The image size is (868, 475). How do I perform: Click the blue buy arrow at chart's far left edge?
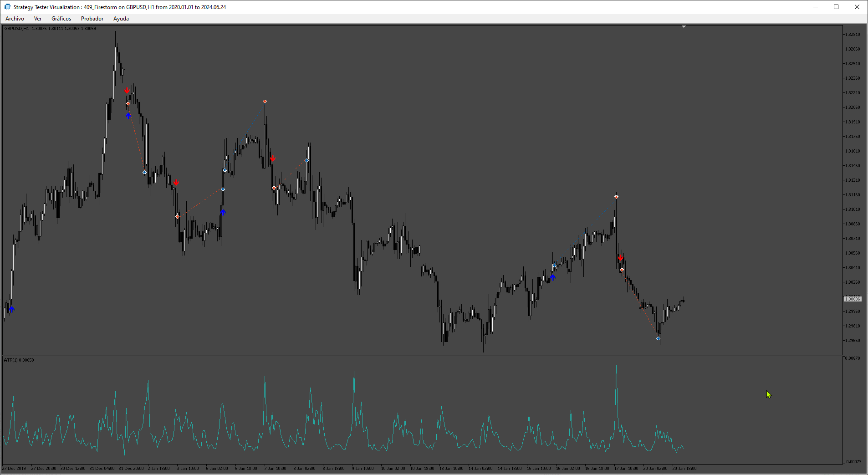12,310
